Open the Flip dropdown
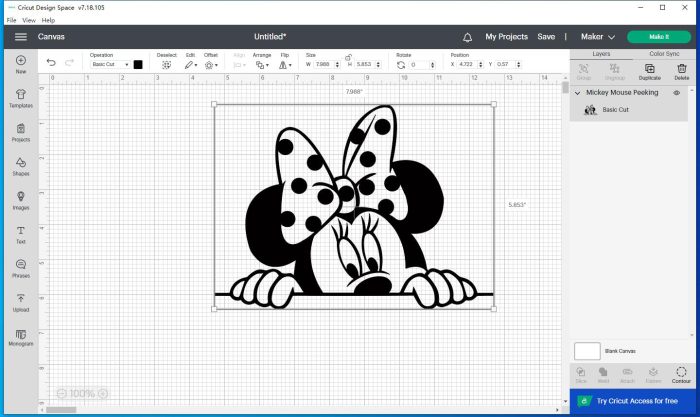Viewport: 700px width, 417px height. 285,65
